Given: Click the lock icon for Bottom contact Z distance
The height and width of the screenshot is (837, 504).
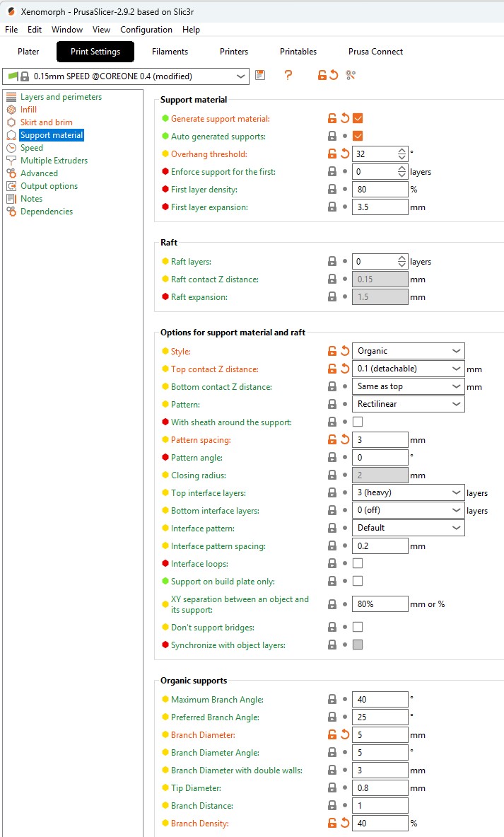Looking at the screenshot, I should (332, 386).
